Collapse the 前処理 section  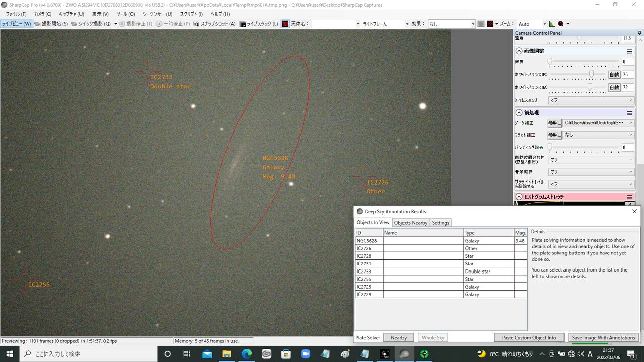(519, 113)
